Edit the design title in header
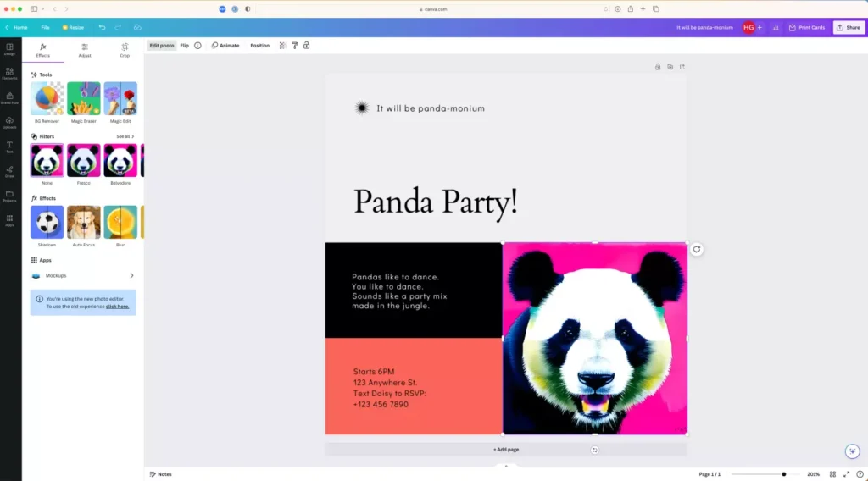 704,27
